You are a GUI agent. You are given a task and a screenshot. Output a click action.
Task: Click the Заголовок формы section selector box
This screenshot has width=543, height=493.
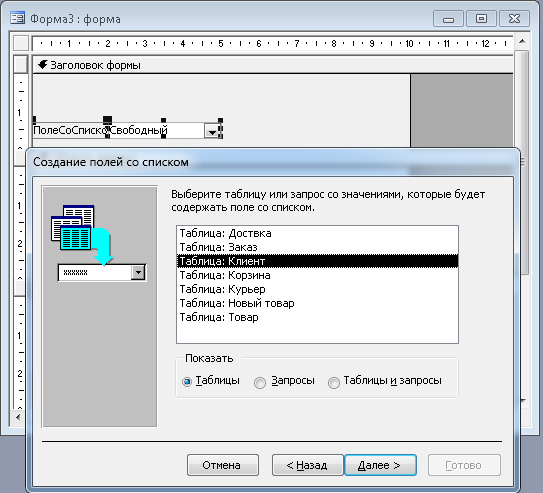[x=21, y=64]
